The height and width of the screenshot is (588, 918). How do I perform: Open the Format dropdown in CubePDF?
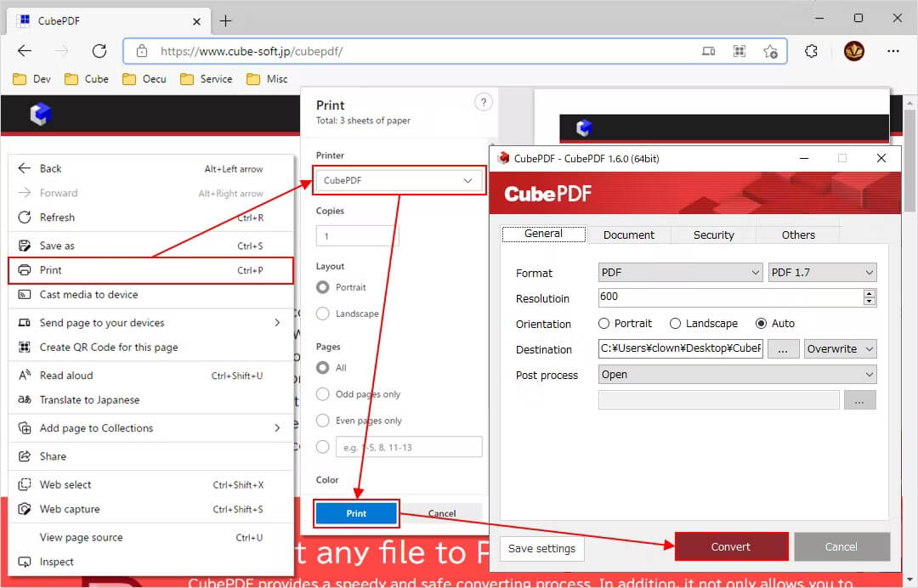pos(680,272)
